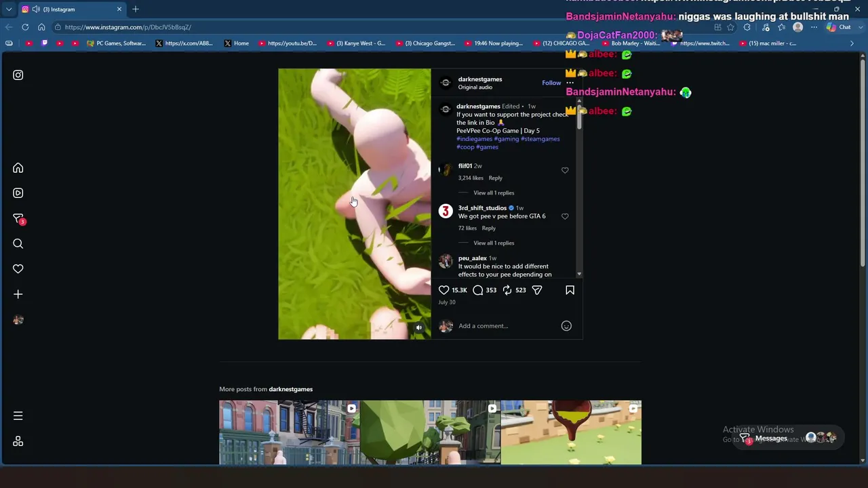Open darknestgames link in More posts heading
The width and height of the screenshot is (868, 488).
(x=291, y=389)
